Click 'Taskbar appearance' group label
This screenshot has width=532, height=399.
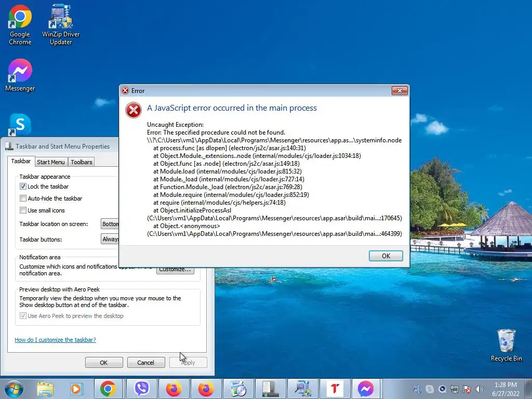45,177
